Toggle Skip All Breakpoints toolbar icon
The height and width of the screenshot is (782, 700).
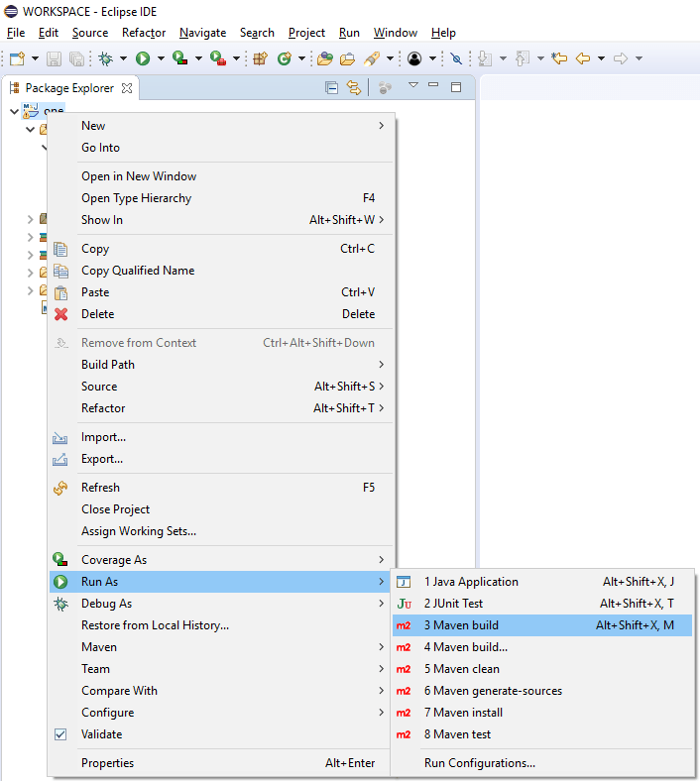456,58
